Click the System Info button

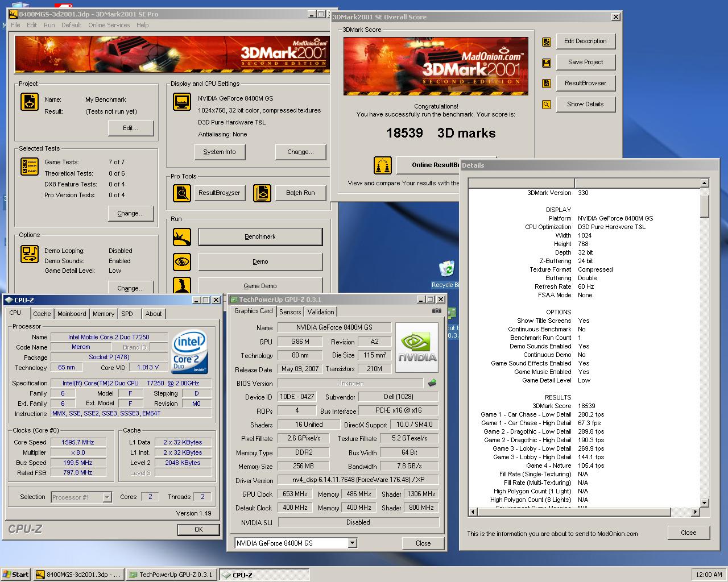click(x=220, y=152)
